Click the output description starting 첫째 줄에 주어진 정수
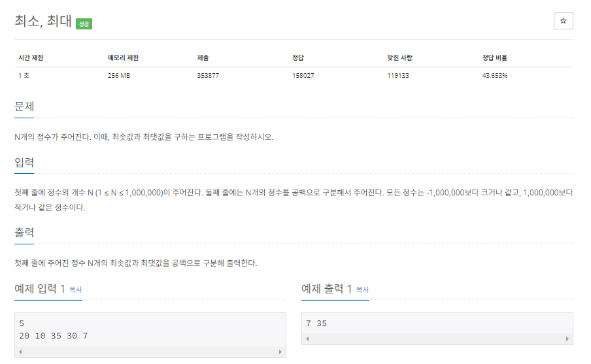Screen dimensions: 591x364 pos(136,263)
